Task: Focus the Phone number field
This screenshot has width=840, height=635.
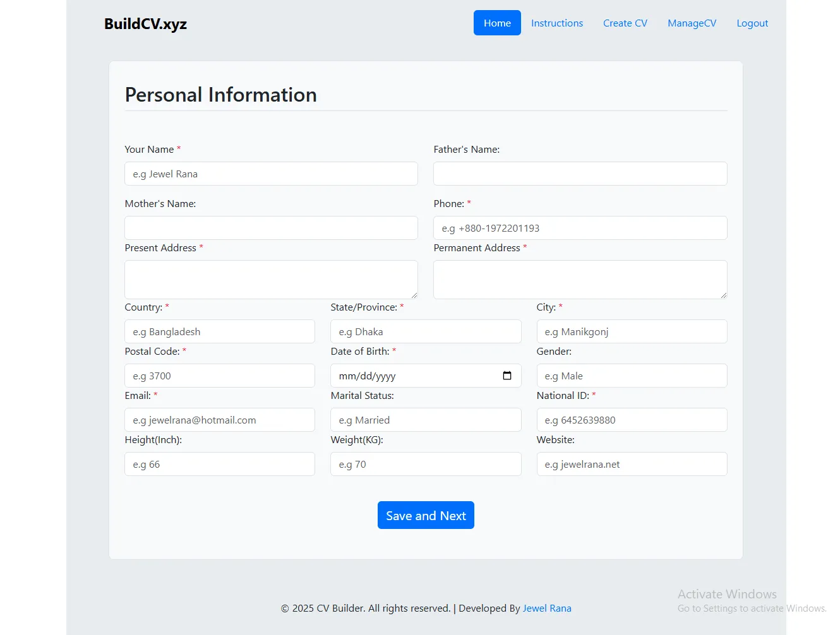Action: coord(580,228)
